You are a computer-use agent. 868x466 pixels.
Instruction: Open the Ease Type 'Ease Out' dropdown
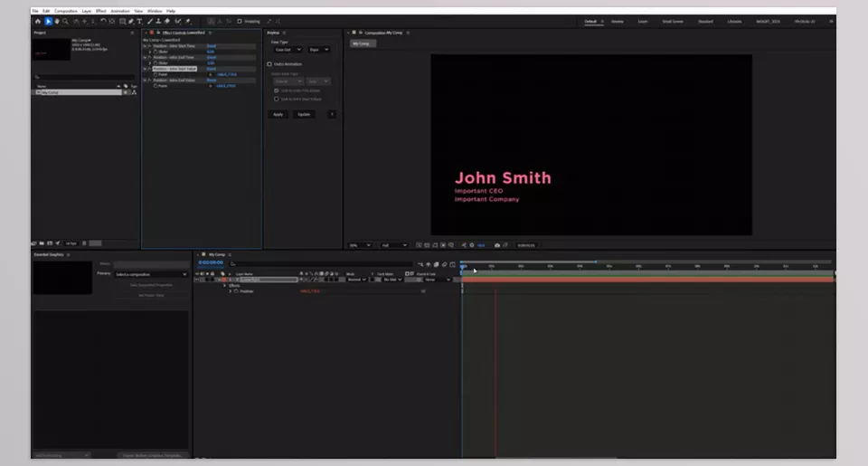(x=288, y=50)
